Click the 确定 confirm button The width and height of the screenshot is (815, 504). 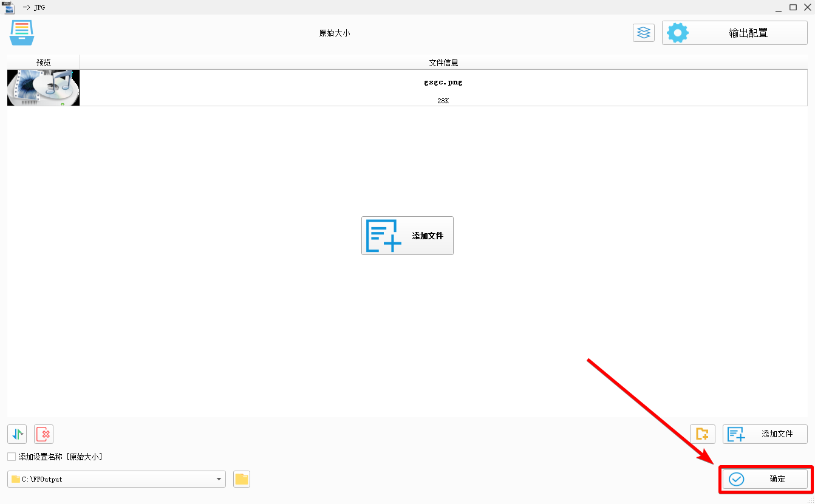click(765, 479)
